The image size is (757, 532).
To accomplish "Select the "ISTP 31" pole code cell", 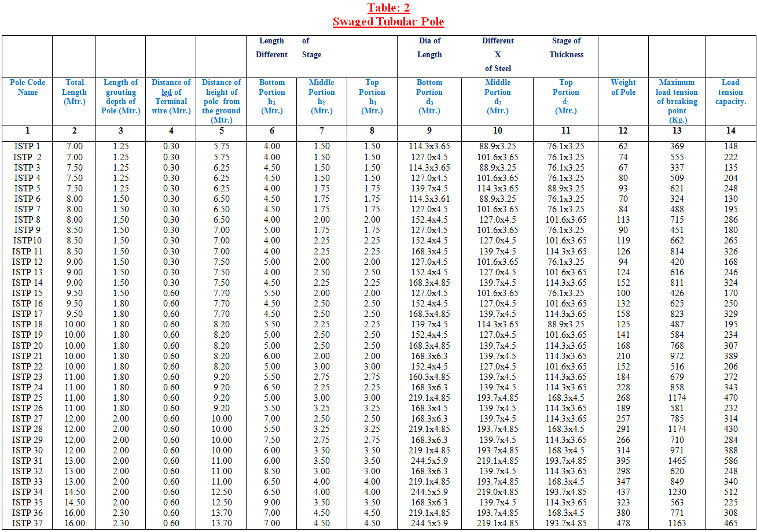I will pyautogui.click(x=27, y=461).
